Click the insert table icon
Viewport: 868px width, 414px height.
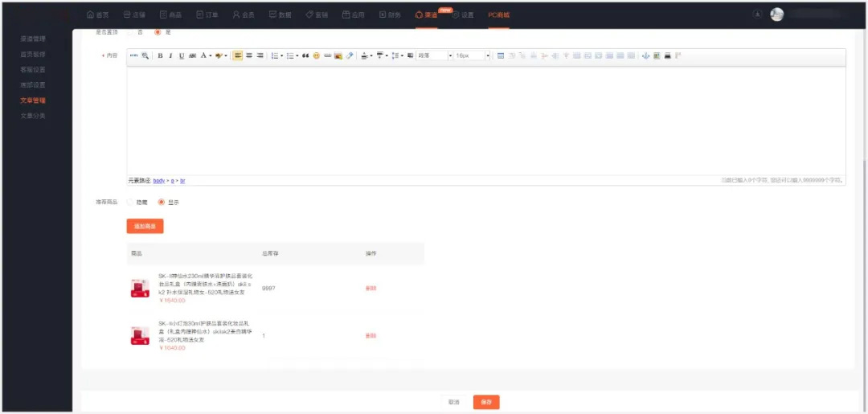tap(502, 55)
